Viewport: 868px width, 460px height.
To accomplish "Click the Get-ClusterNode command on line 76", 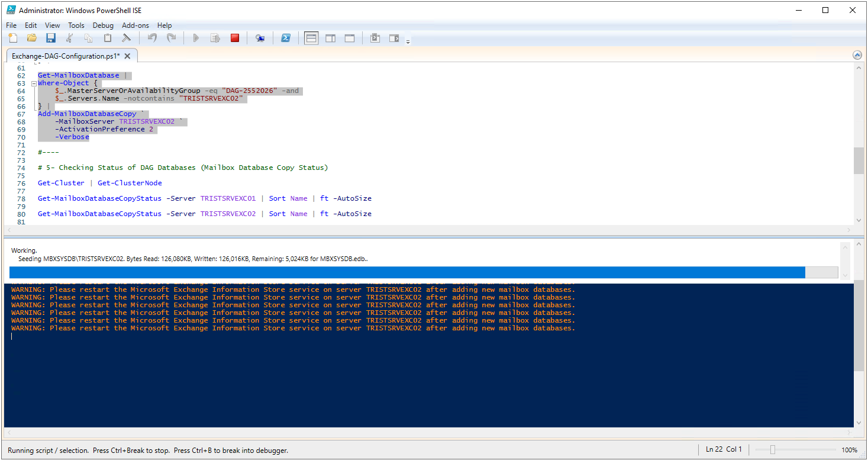I will pyautogui.click(x=130, y=183).
